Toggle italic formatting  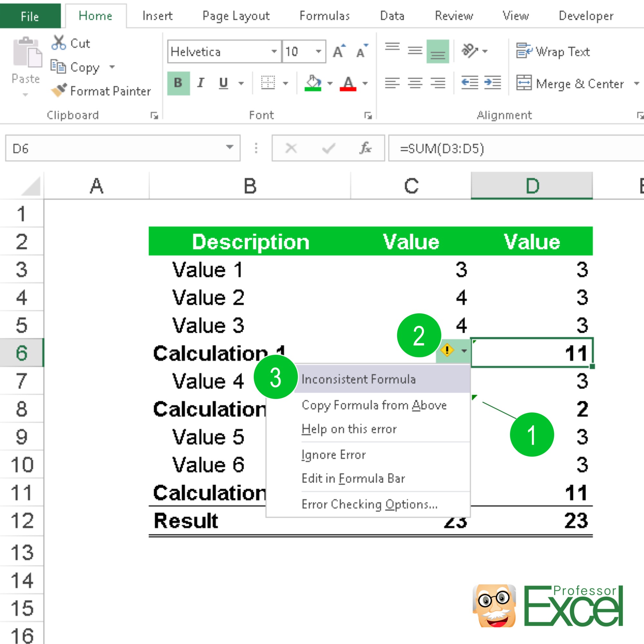coord(200,83)
